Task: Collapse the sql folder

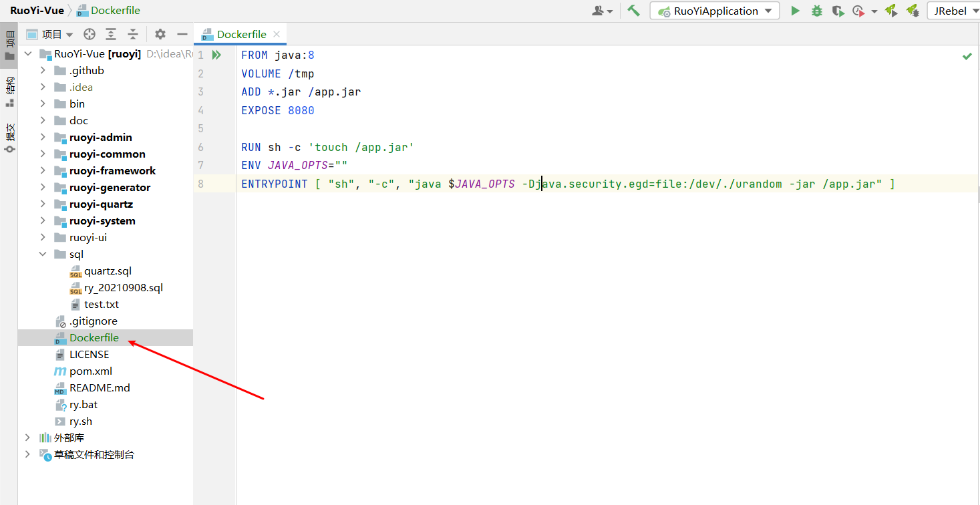Action: click(x=41, y=254)
